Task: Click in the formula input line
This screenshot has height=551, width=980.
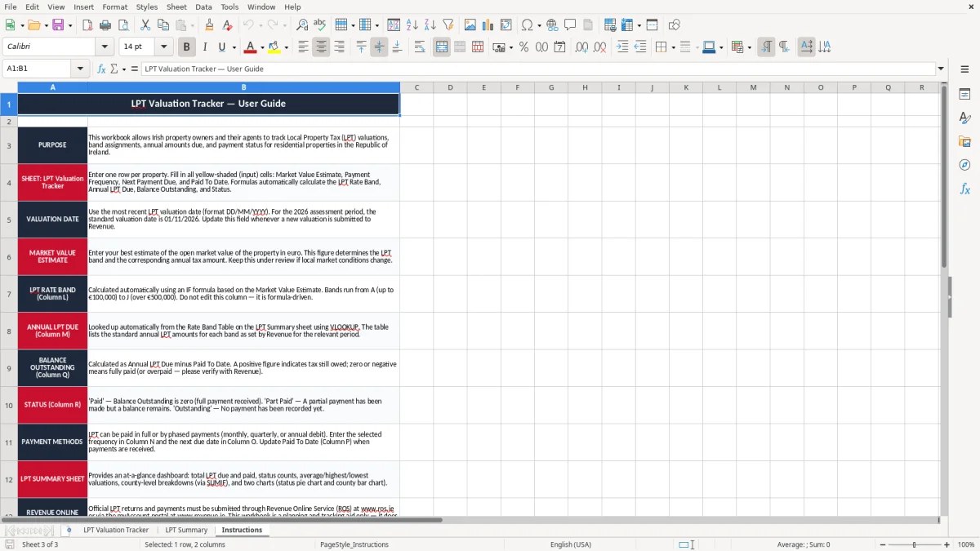Action: pos(537,69)
